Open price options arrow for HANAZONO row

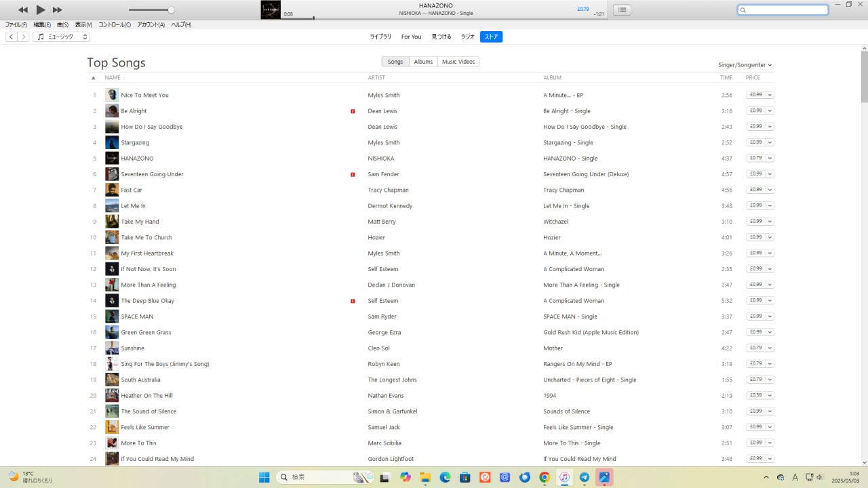click(770, 158)
